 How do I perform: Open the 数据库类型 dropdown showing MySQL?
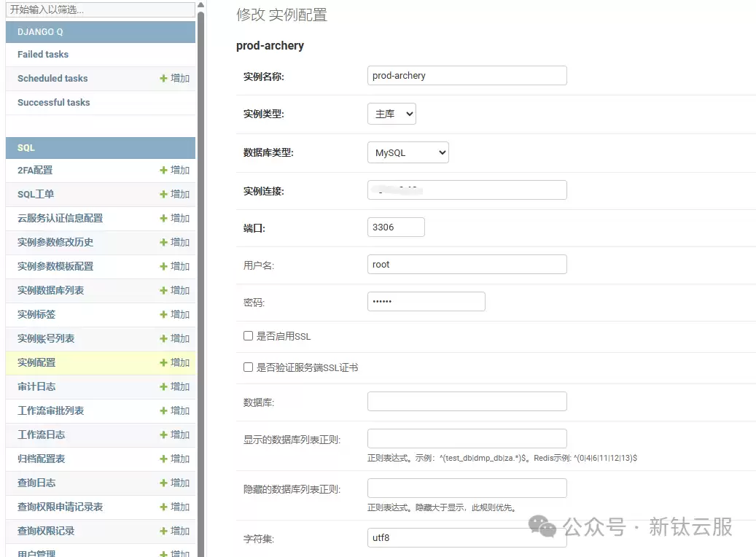408,152
